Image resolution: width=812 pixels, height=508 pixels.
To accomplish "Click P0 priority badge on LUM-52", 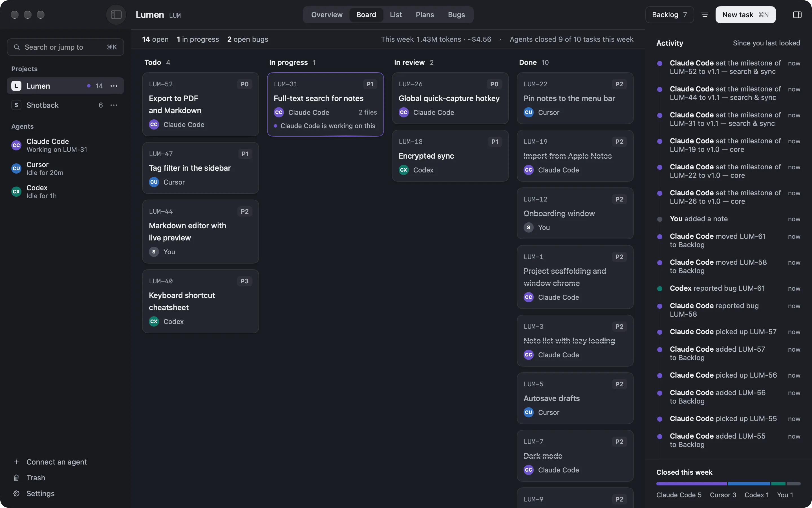I will tap(244, 84).
